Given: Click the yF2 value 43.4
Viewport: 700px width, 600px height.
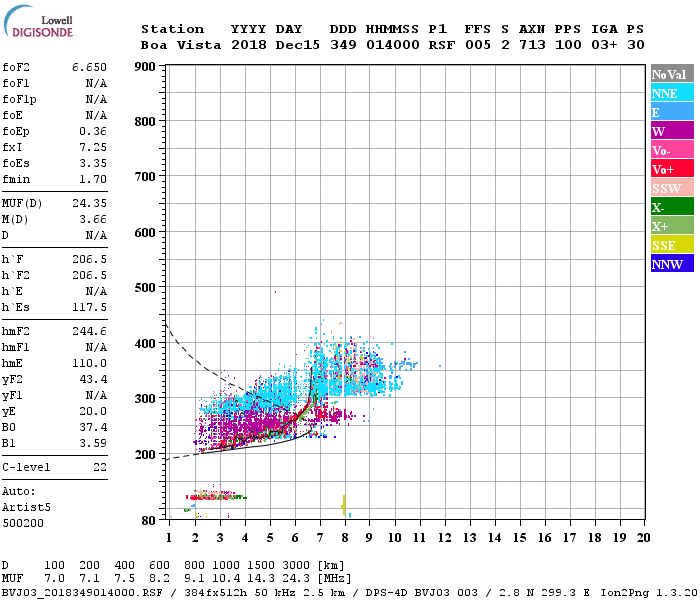Looking at the screenshot, I should pyautogui.click(x=93, y=379).
